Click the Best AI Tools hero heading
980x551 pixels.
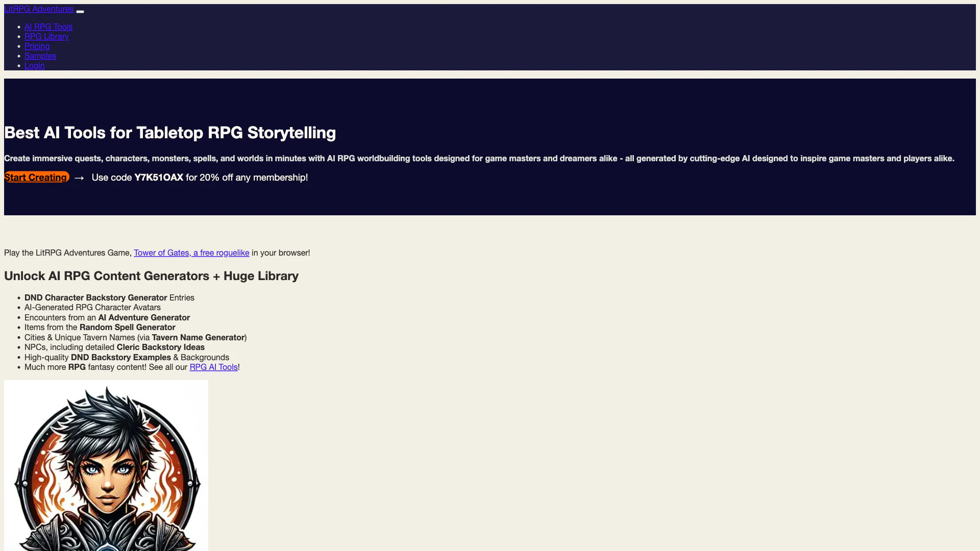[x=170, y=133]
